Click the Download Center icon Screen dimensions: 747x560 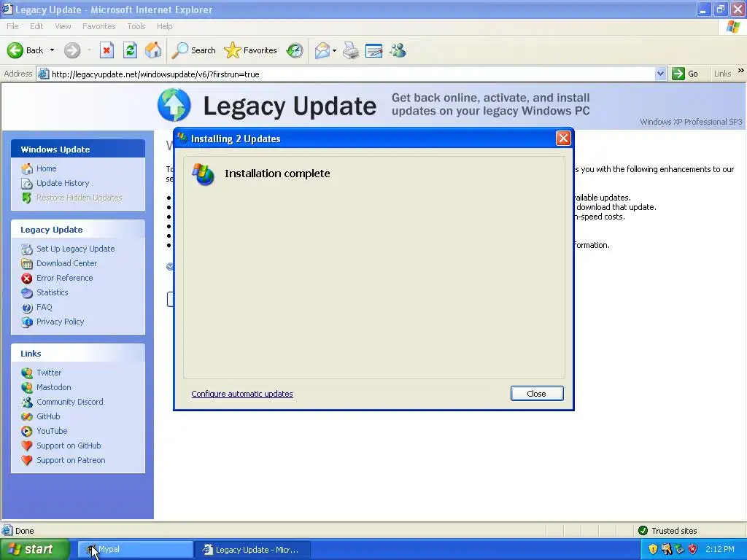pos(27,263)
